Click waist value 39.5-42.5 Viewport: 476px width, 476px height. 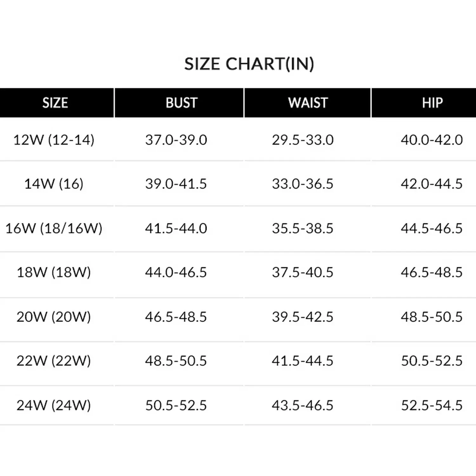coord(303,317)
